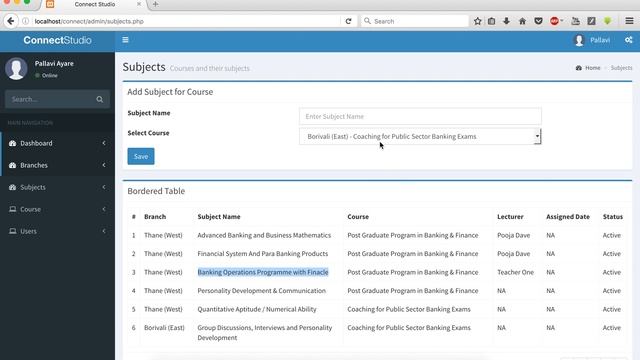Click the Lecturer column header

[x=510, y=217]
